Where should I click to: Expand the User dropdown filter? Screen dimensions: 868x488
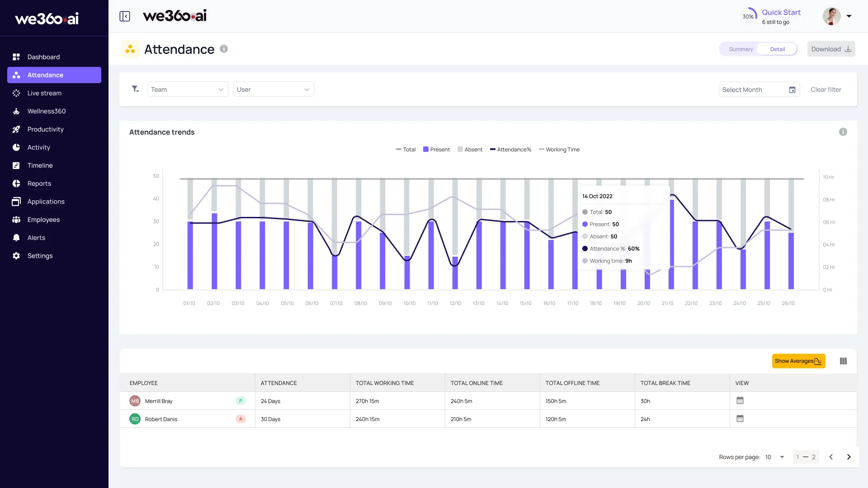pos(274,89)
